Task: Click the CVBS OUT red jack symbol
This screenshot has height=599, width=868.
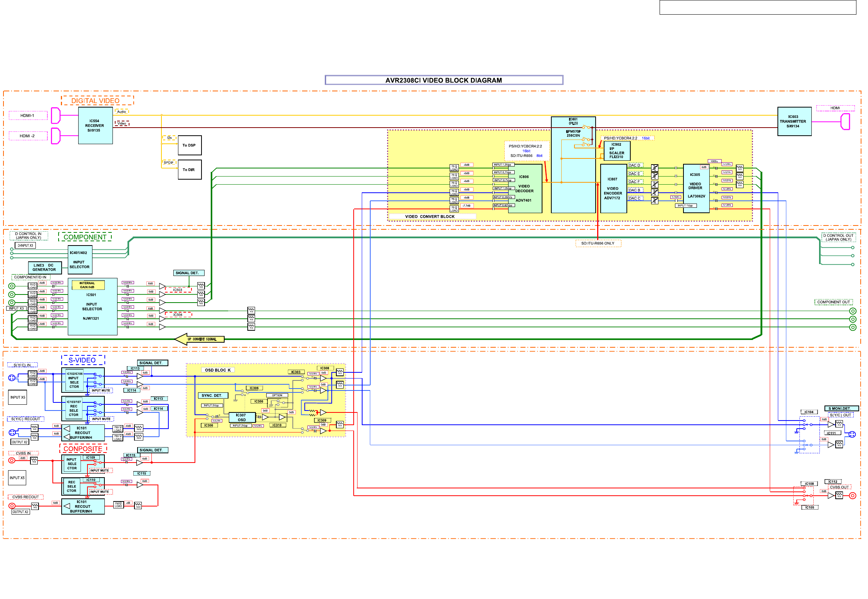Action: (853, 496)
